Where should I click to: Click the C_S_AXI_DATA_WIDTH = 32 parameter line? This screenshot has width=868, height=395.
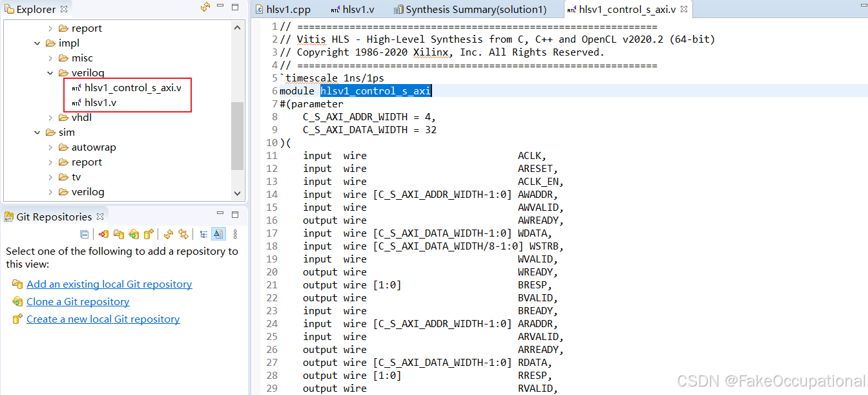point(369,130)
